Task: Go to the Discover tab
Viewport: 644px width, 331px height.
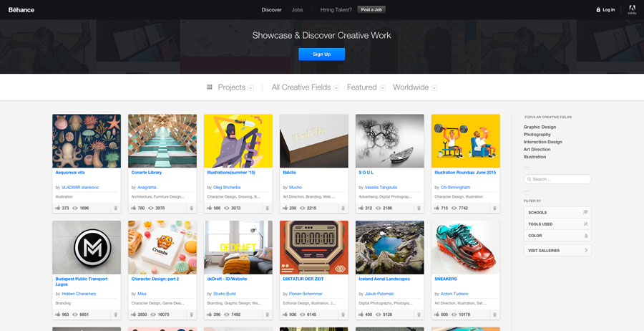Action: tap(271, 10)
